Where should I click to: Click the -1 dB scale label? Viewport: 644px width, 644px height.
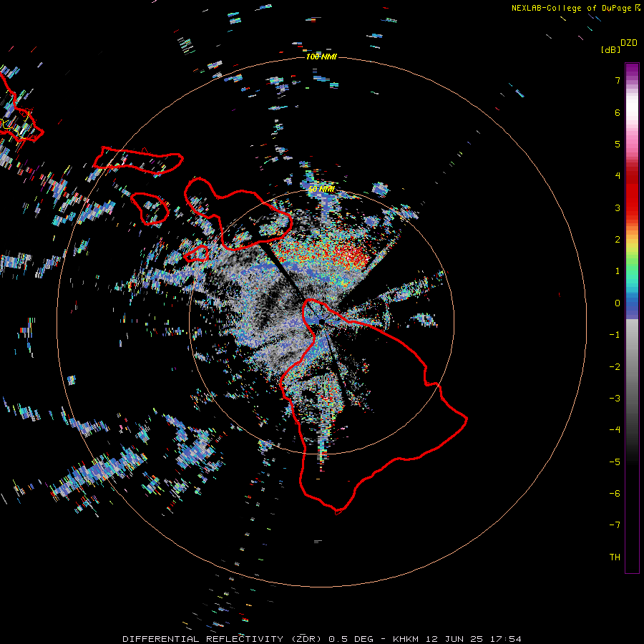tap(615, 335)
